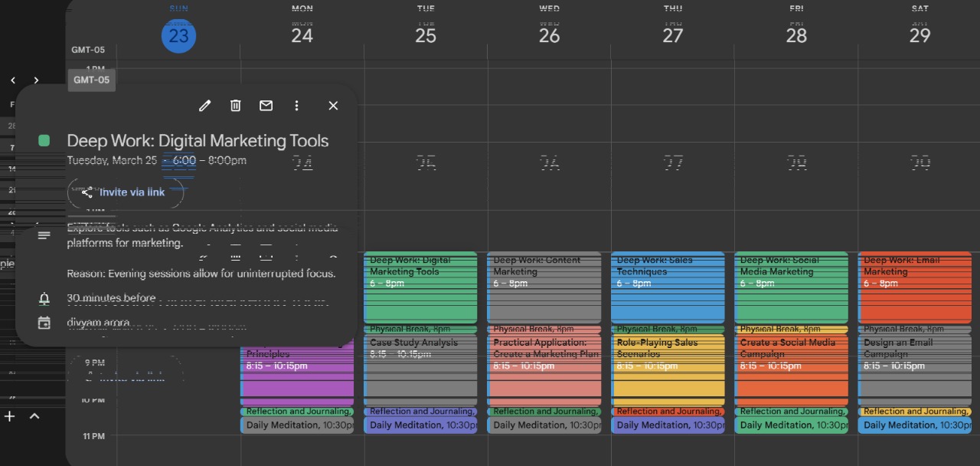
Task: Click the notification bell icon in popup
Action: 44,298
